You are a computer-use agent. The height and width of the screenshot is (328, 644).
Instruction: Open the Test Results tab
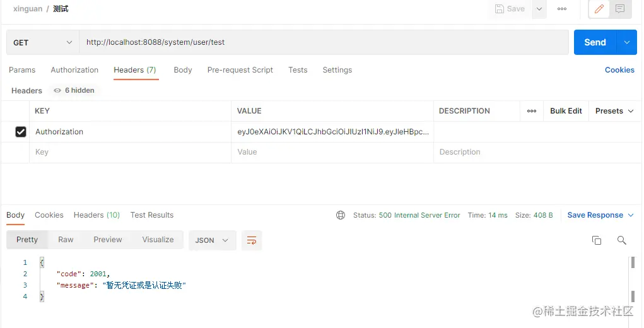pos(152,215)
